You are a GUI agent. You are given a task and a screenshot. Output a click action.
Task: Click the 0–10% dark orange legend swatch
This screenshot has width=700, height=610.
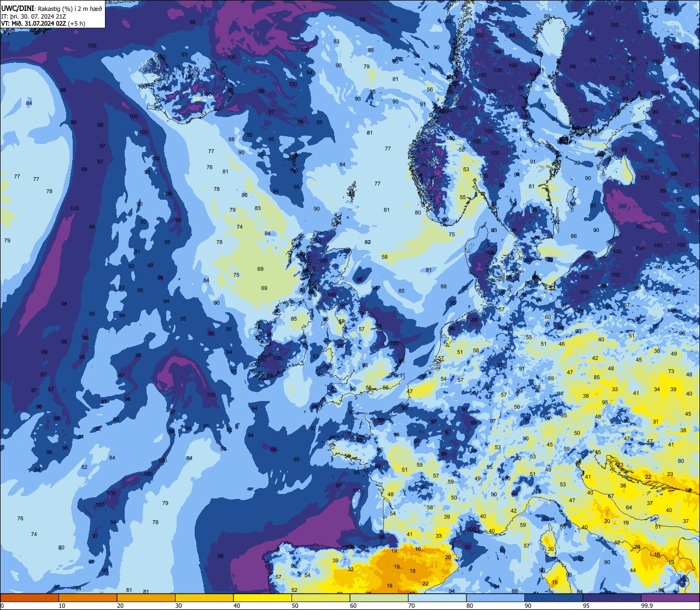point(30,598)
